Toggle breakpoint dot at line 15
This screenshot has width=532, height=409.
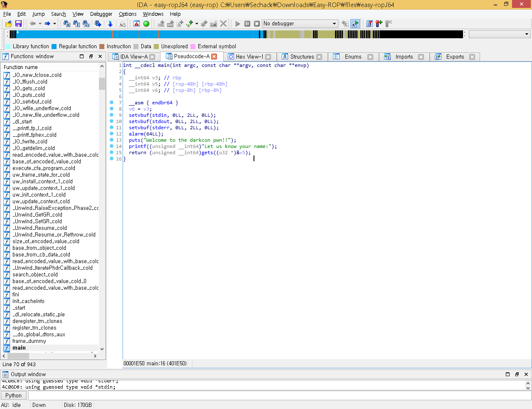pos(111,153)
